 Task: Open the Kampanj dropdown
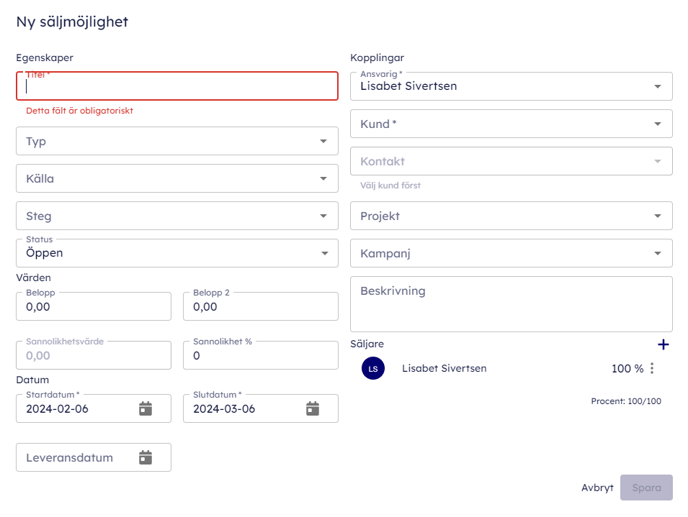pos(511,254)
